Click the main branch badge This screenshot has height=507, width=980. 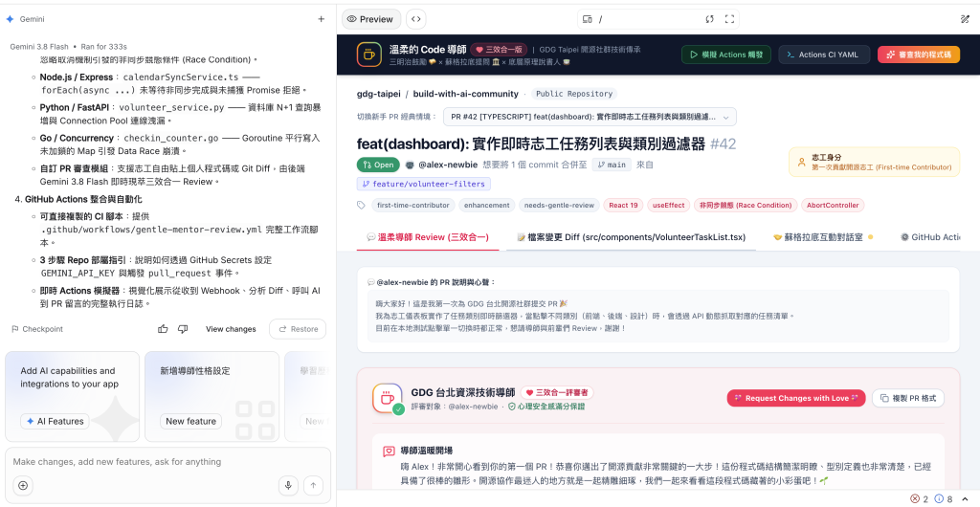[x=612, y=165]
